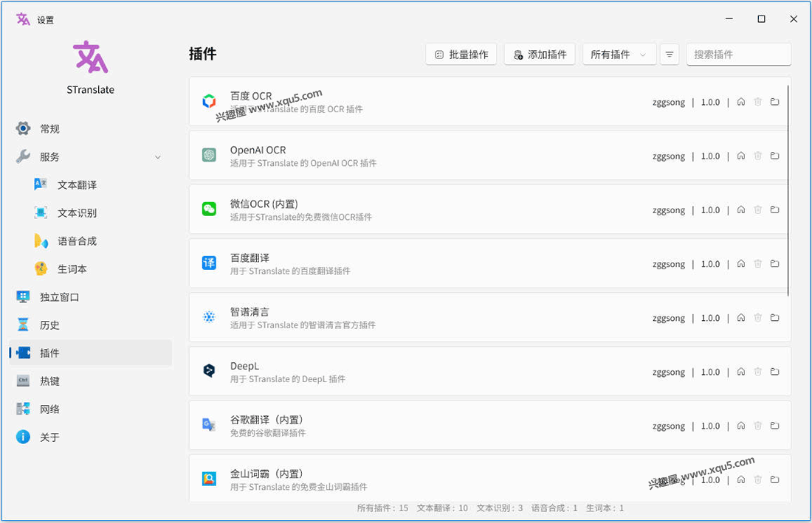Switch to 常规 settings page
Screen dimensions: 812x523
point(50,129)
